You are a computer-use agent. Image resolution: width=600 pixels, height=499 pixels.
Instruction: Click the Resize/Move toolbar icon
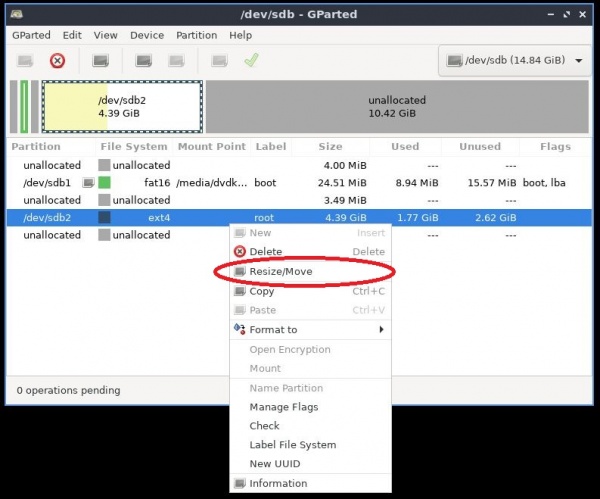[x=100, y=61]
